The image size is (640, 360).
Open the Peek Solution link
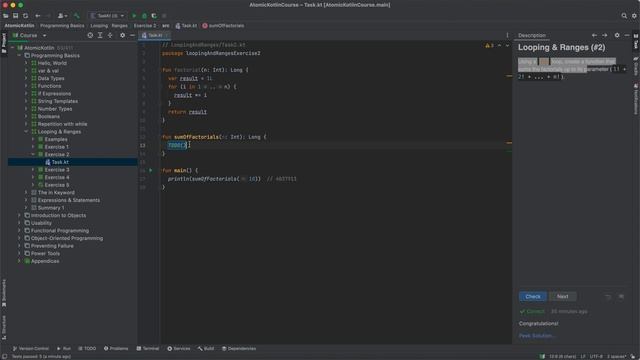[x=537, y=336]
